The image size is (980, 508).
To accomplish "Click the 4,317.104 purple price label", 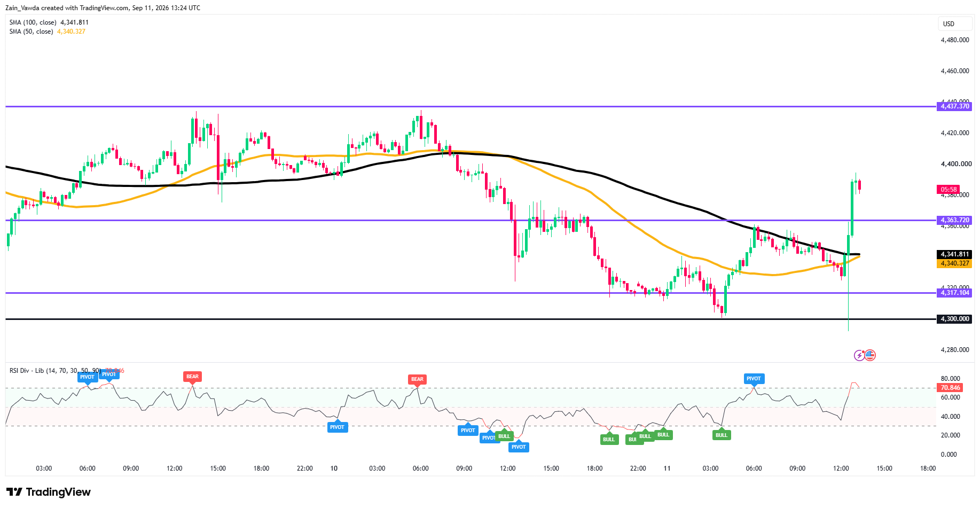I will pyautogui.click(x=955, y=293).
